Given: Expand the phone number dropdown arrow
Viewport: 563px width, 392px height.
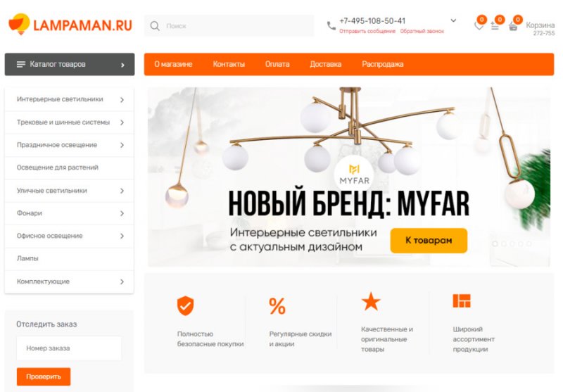Looking at the screenshot, I should 453,21.
